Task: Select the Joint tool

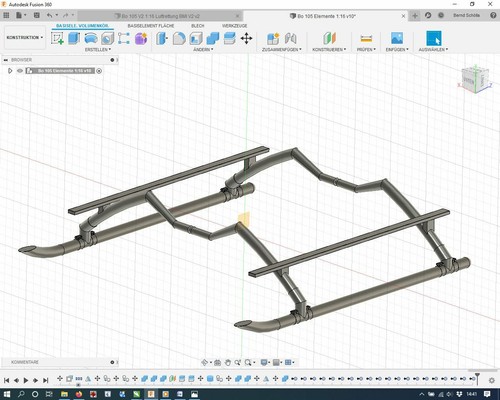Action: (291, 38)
